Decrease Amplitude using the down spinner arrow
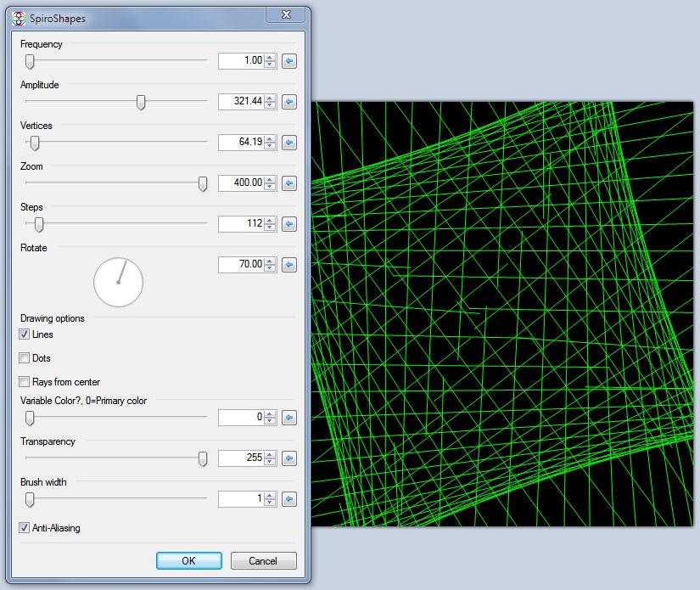 pos(270,105)
